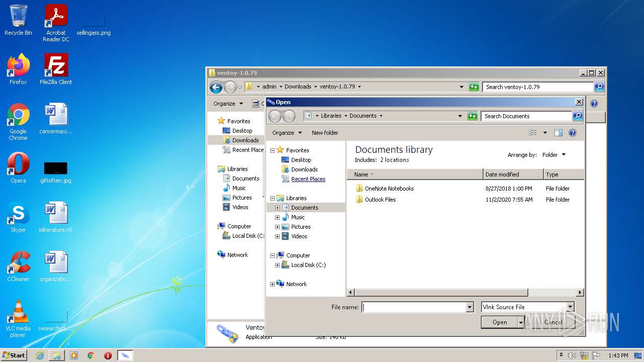This screenshot has width=644, height=362.
Task: Open CCleaner desktop shortcut
Action: coord(18,266)
